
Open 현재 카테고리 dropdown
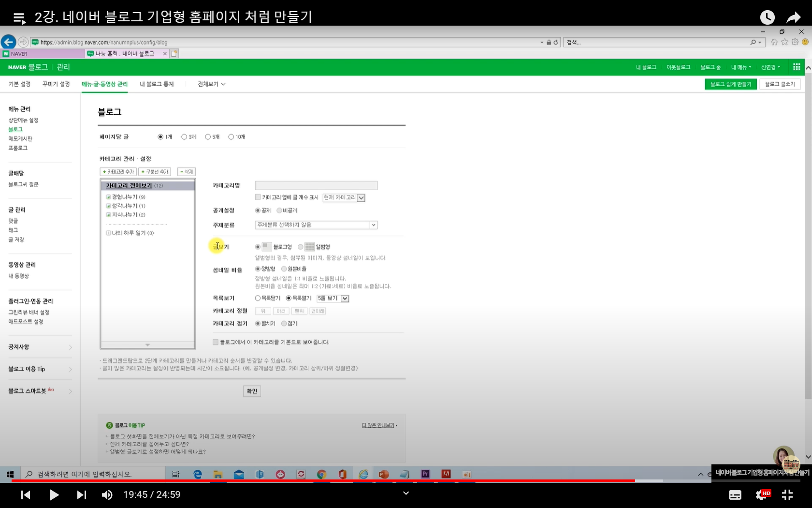click(x=344, y=197)
